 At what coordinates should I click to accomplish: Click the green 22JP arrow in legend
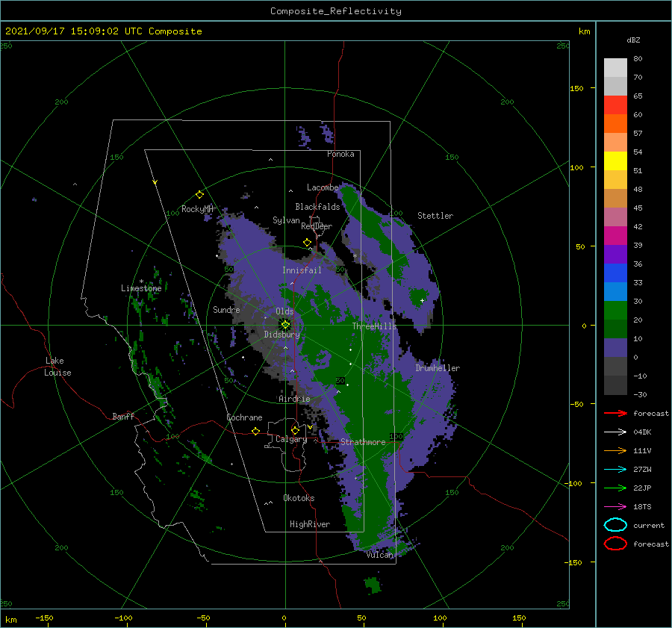click(x=615, y=488)
